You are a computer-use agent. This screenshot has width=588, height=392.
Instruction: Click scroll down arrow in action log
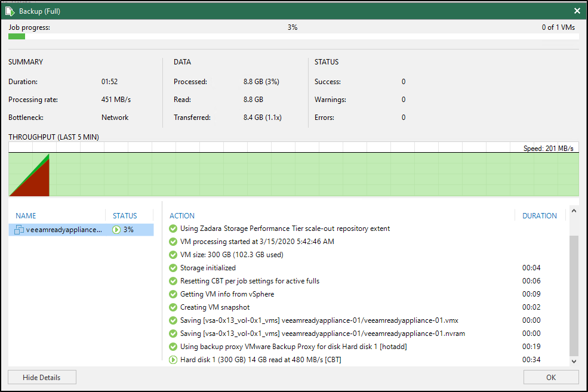[x=574, y=361]
